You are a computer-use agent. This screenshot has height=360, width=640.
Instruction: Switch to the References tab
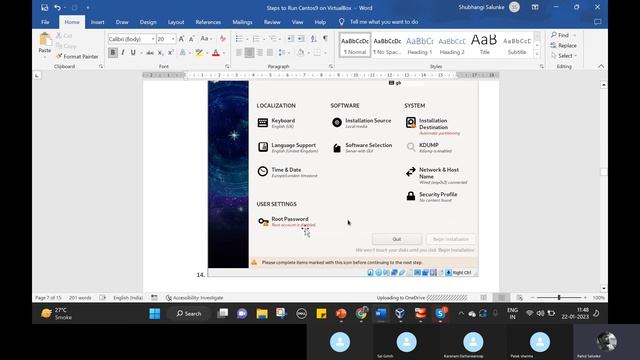pyautogui.click(x=208, y=22)
